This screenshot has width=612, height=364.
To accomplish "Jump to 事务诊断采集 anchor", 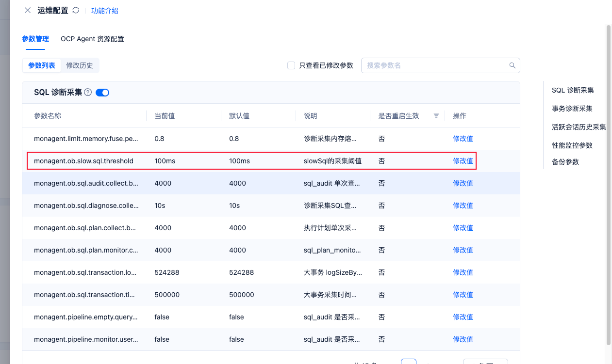I will click(572, 109).
